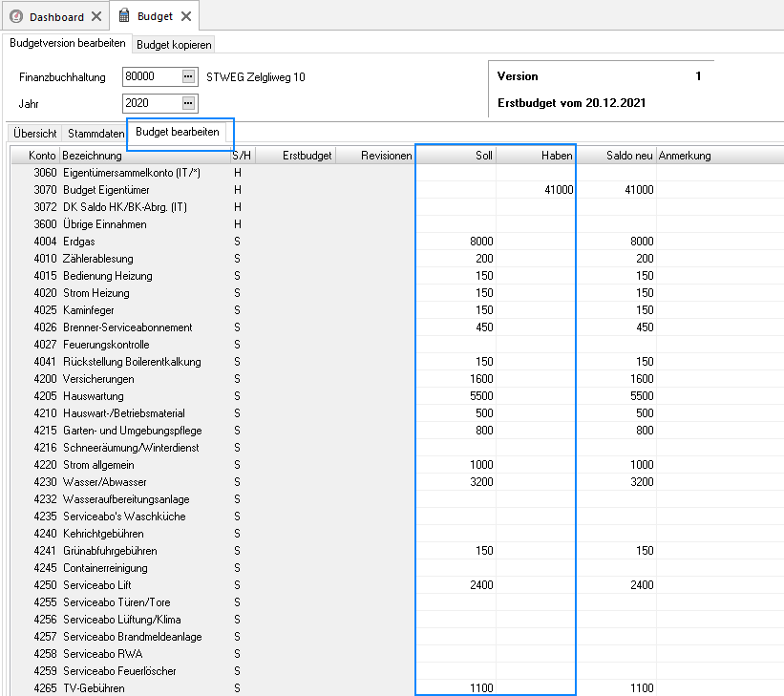Screen dimensions: 784x696
Task: Select the Budget tab
Action: tap(155, 16)
